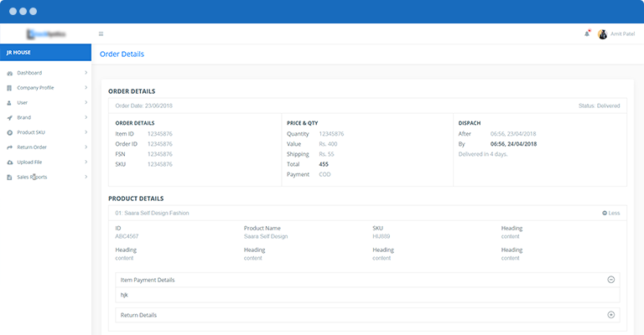Click the user avatar picture
Screen dimensions: 644x335
pyautogui.click(x=603, y=34)
